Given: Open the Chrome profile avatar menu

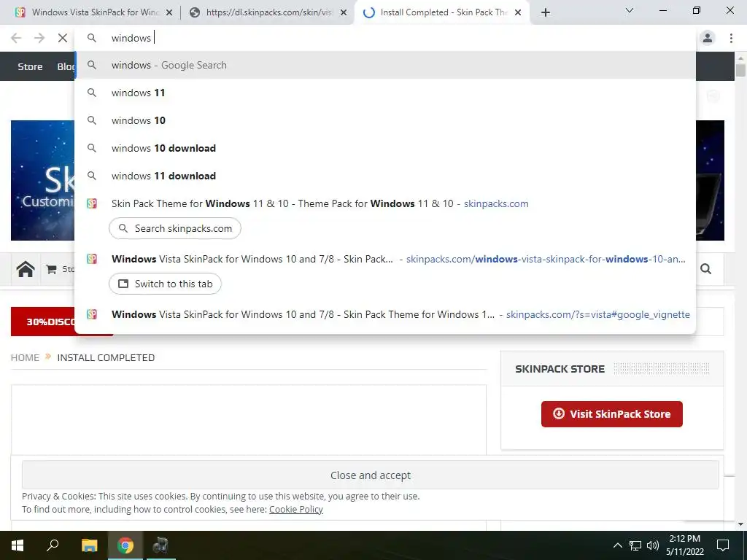Looking at the screenshot, I should (708, 38).
